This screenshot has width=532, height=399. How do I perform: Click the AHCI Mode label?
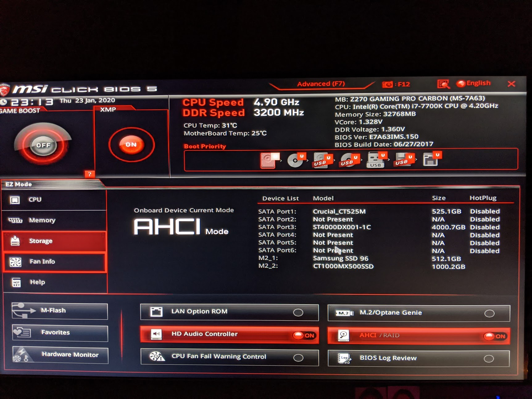181,227
